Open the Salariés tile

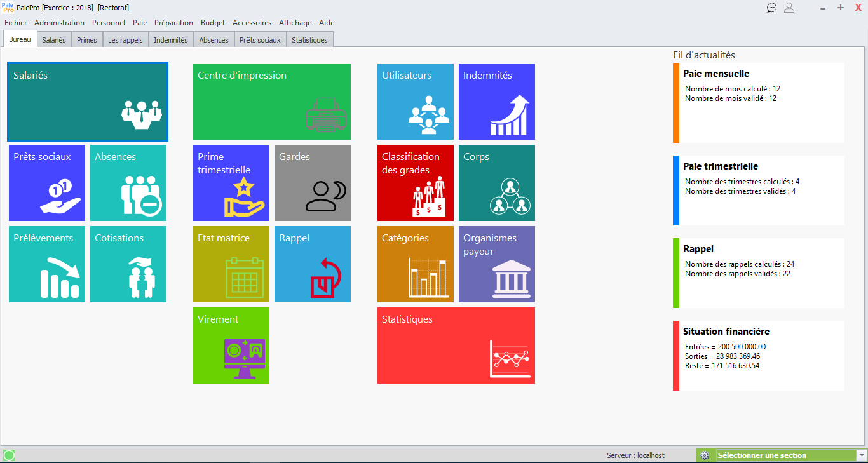[88, 102]
